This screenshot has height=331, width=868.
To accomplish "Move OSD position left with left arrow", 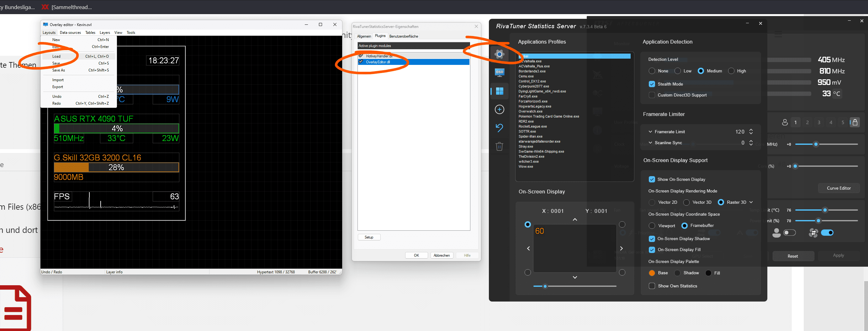I will [528, 249].
